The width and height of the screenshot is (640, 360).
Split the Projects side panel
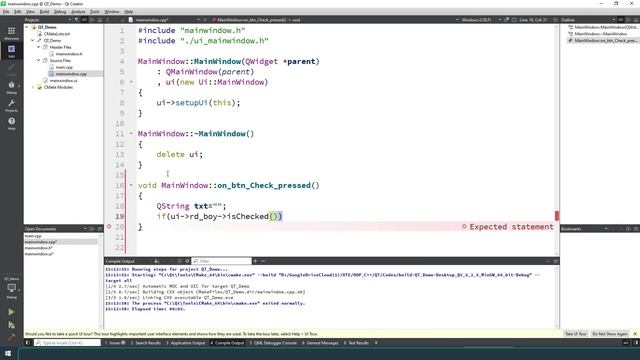pos(92,20)
